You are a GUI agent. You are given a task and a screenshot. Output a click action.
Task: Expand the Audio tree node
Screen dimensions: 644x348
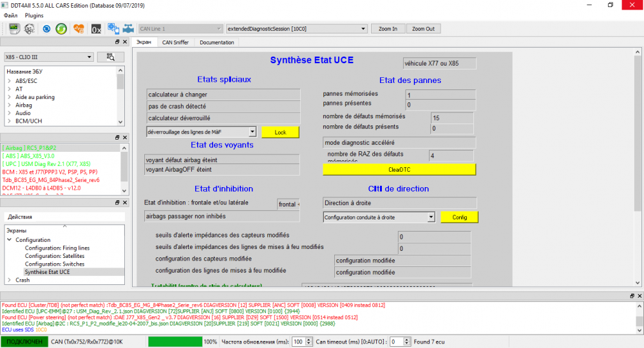coord(10,113)
